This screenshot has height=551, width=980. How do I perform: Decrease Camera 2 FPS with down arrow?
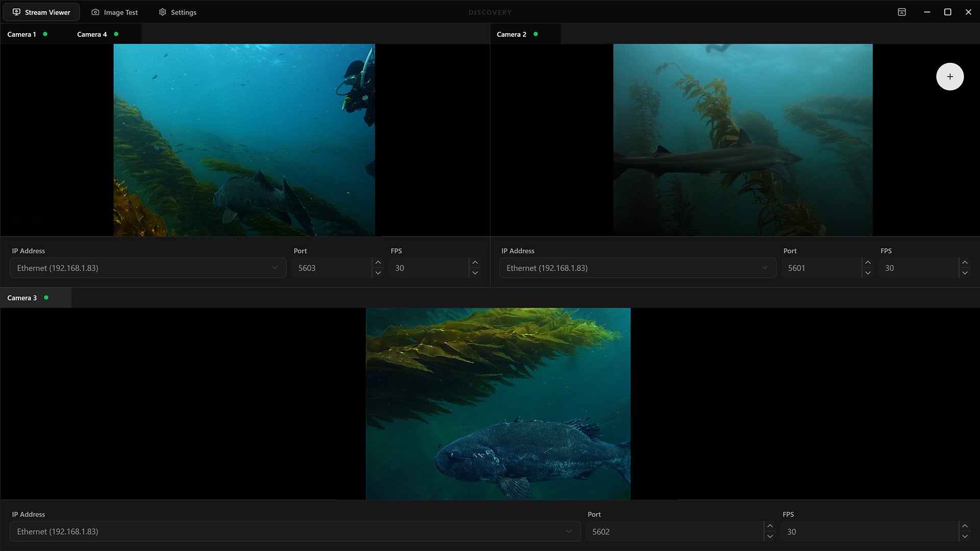965,273
